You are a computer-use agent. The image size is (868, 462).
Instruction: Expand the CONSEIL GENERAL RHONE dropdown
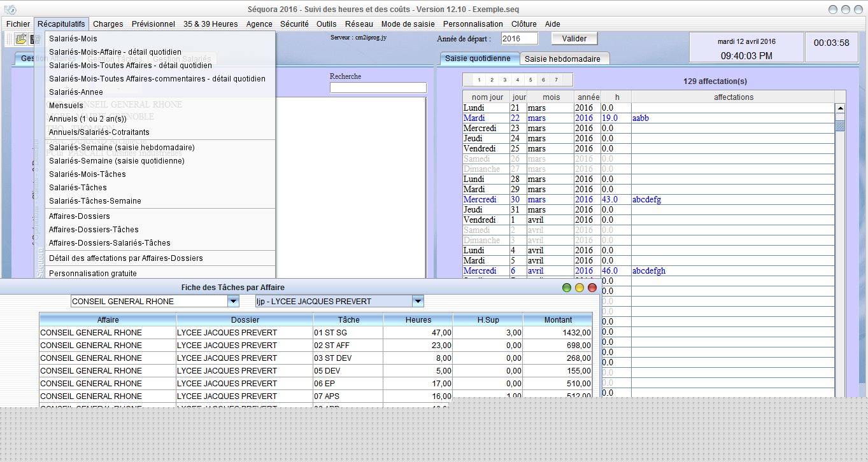[x=233, y=301]
